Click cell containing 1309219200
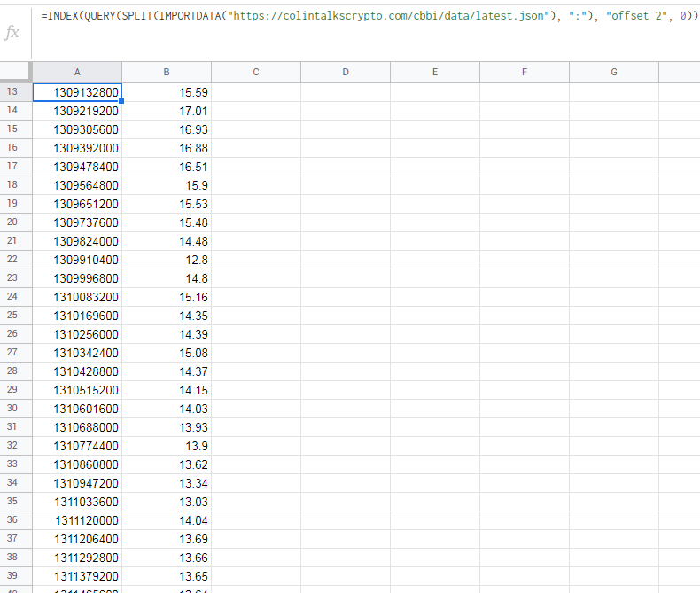This screenshot has width=700, height=593. click(77, 111)
